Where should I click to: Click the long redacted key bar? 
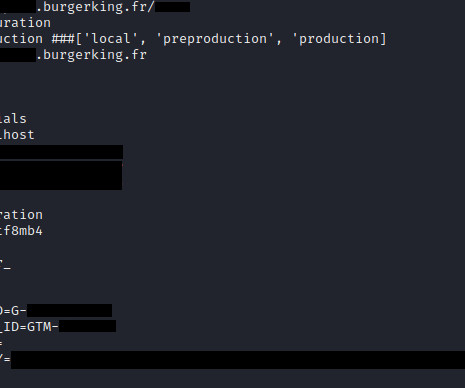pyautogui.click(x=238, y=360)
